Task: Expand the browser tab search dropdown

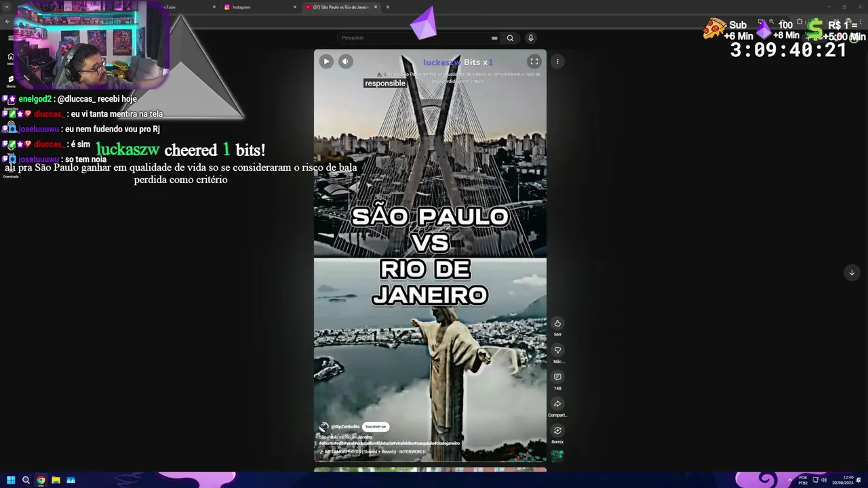Action: (7, 7)
